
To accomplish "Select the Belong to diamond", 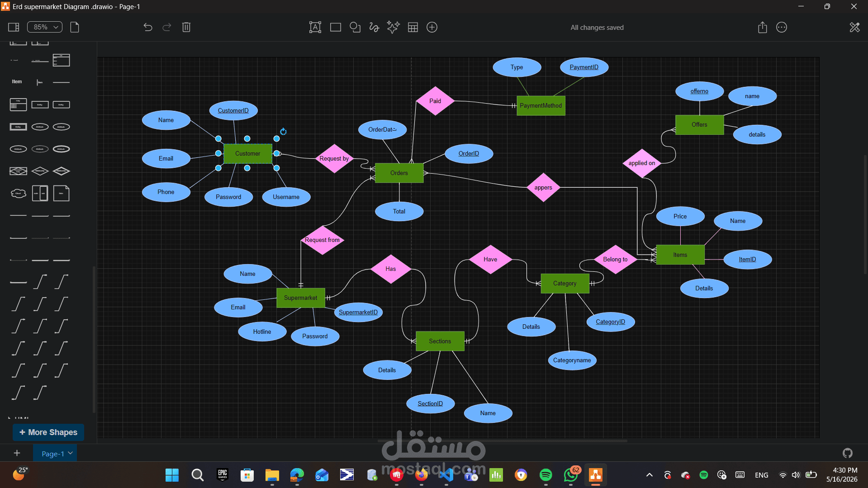I will 616,260.
